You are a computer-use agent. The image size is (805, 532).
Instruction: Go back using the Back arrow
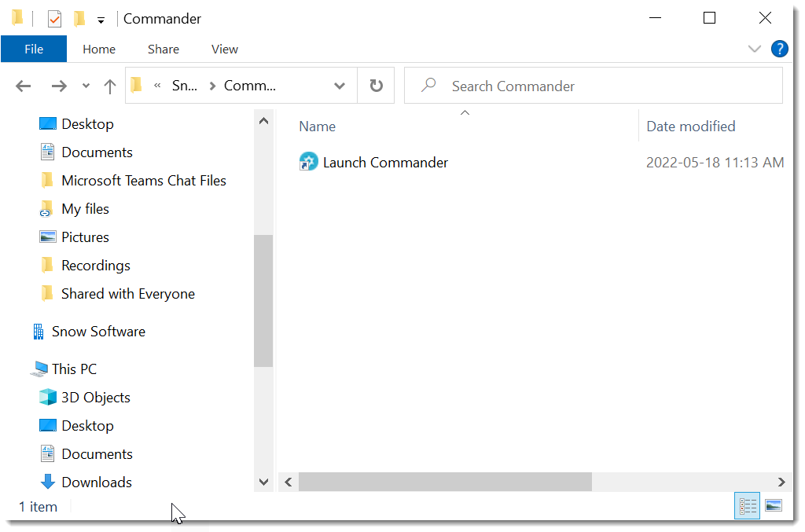(x=23, y=86)
